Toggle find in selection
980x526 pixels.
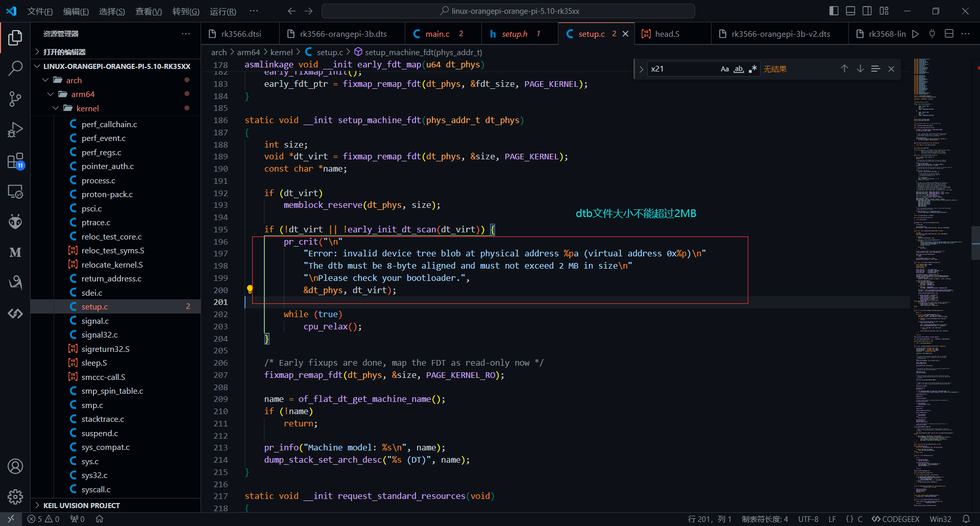click(876, 69)
